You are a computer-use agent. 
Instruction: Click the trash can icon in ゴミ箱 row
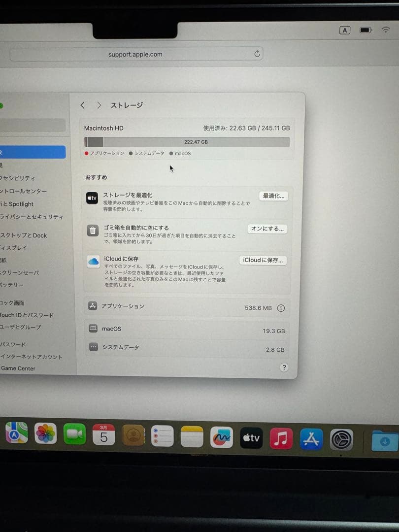coord(93,231)
